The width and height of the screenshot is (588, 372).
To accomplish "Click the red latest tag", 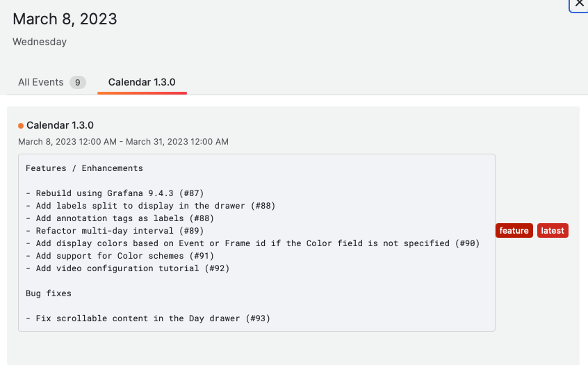I will pyautogui.click(x=553, y=231).
